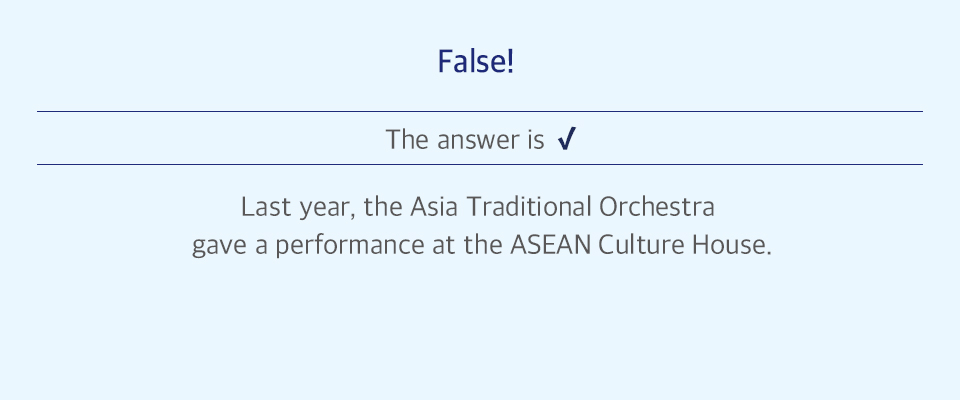Click the word "House." ending the sentence

click(732, 246)
